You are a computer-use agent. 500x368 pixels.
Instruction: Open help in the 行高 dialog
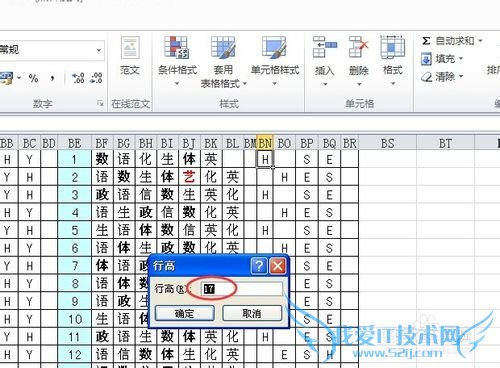(x=259, y=266)
